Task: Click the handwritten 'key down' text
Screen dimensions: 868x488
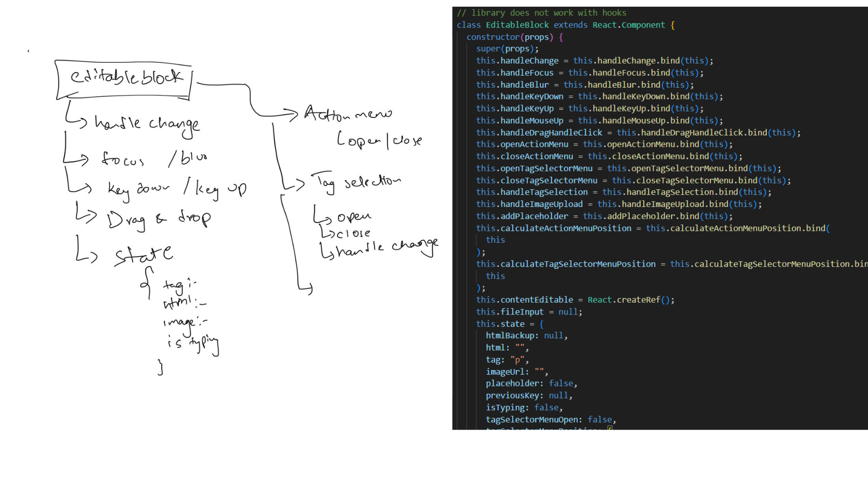Action: pyautogui.click(x=138, y=189)
